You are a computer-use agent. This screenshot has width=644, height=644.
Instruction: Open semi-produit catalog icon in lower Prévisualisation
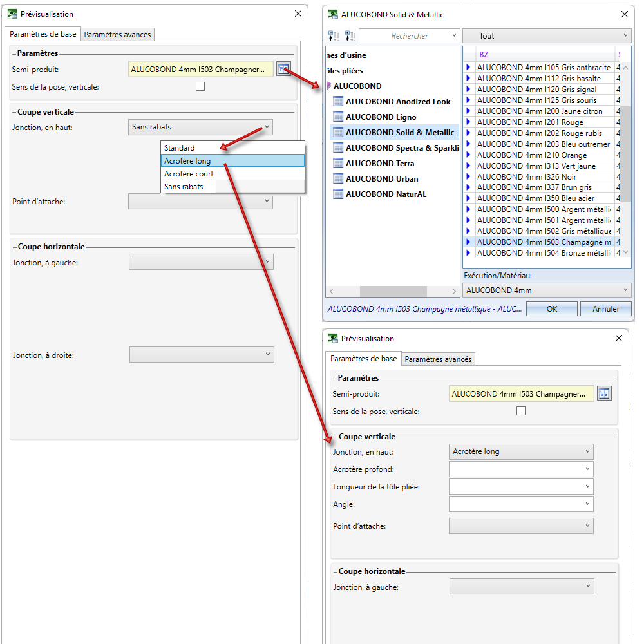[604, 393]
